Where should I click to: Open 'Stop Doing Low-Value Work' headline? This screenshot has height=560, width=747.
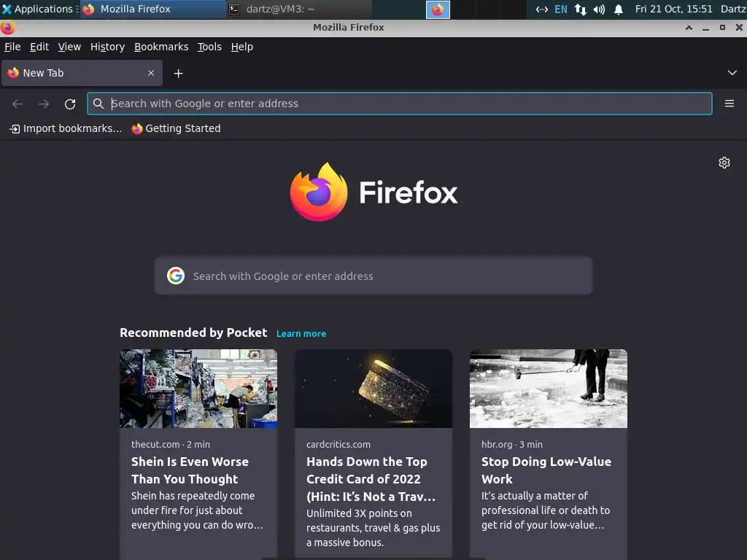click(546, 470)
